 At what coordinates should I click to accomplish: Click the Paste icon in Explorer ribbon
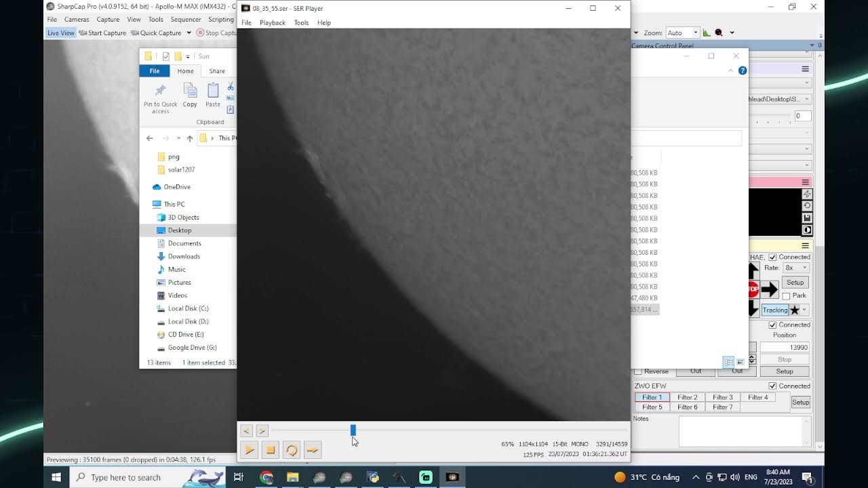(213, 95)
